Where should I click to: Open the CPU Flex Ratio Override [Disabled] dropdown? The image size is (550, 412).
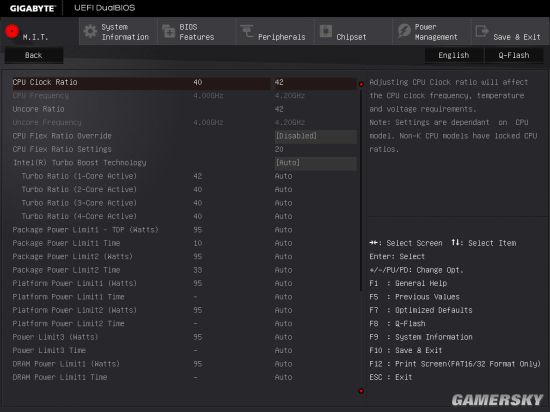point(315,136)
